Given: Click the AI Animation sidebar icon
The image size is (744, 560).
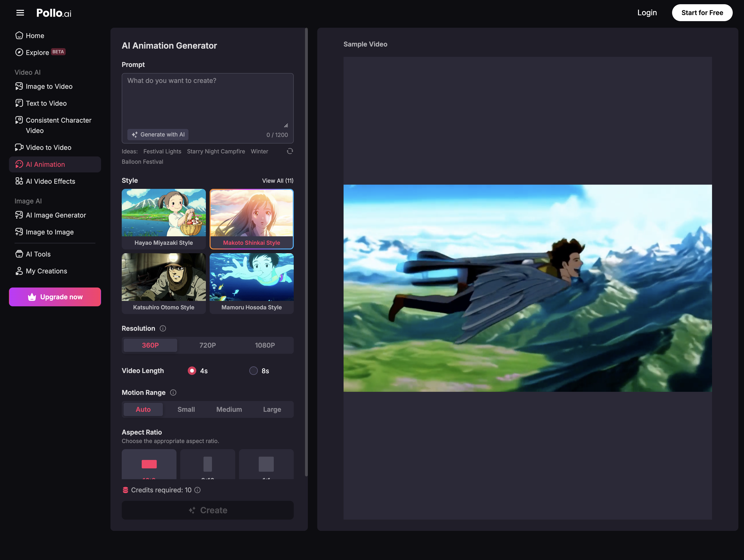Looking at the screenshot, I should (x=19, y=164).
